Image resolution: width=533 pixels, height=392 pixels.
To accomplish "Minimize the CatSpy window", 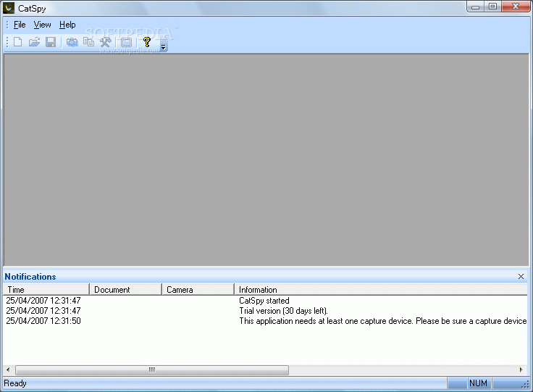I will click(x=476, y=7).
